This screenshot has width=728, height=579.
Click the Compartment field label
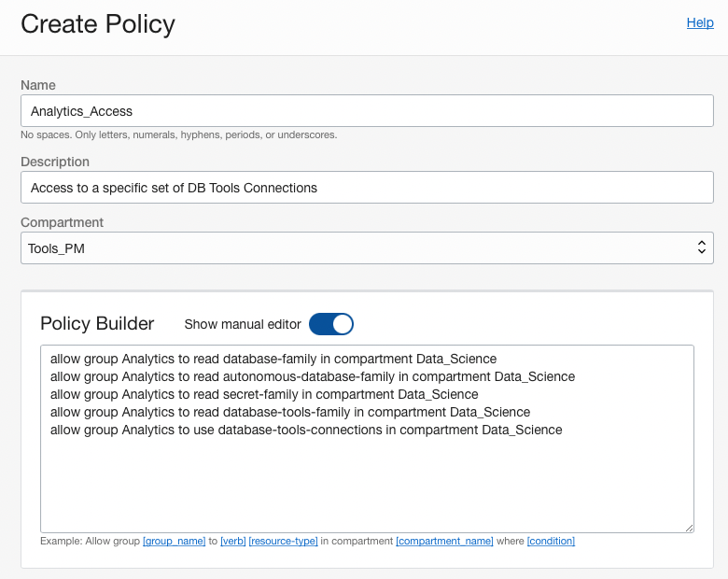pos(63,222)
